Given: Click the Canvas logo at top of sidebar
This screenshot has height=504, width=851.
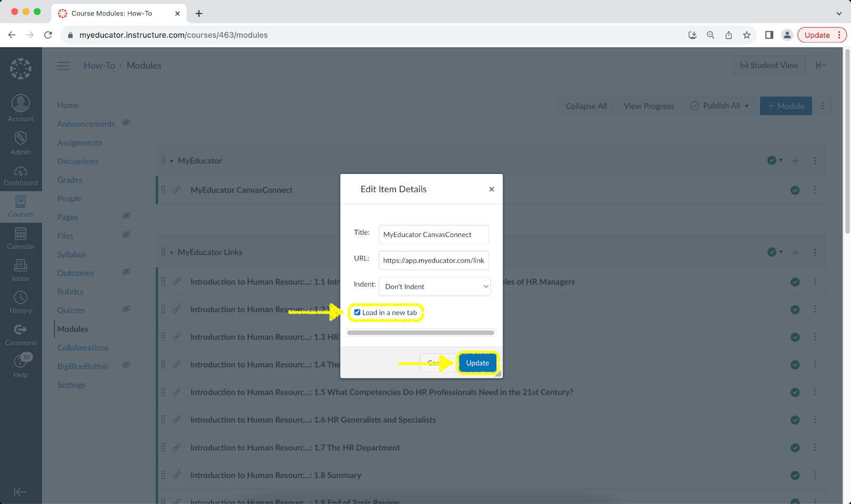Looking at the screenshot, I should click(x=21, y=69).
